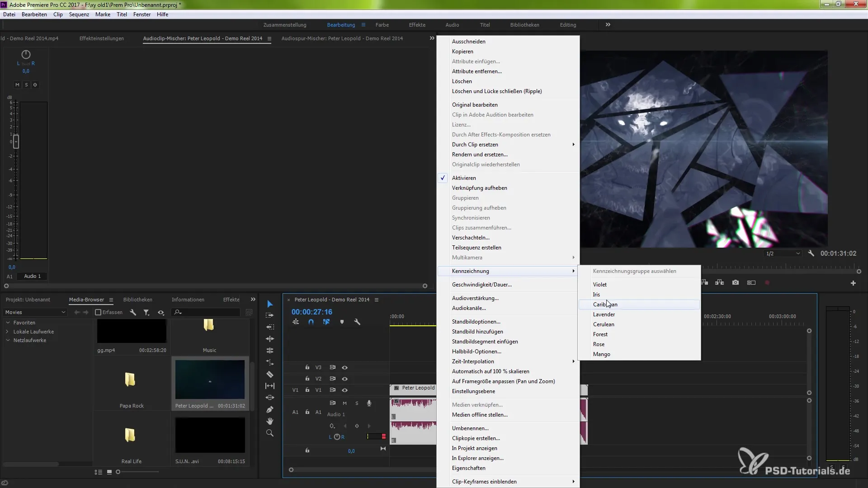Choose Geschwindigkeit/Dauer from context menu
868x488 pixels.
click(509, 285)
